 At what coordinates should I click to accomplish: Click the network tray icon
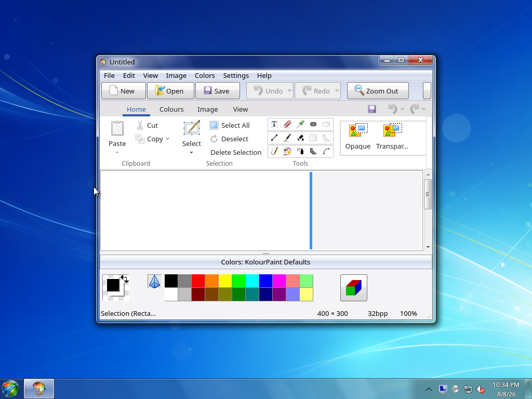[468, 389]
